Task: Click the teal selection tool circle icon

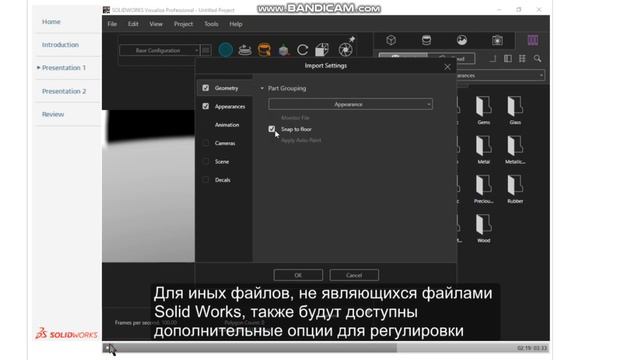Action: [x=225, y=50]
